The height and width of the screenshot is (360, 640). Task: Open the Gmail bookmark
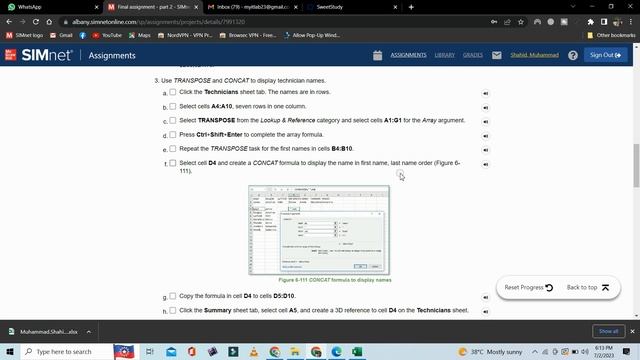click(x=61, y=36)
